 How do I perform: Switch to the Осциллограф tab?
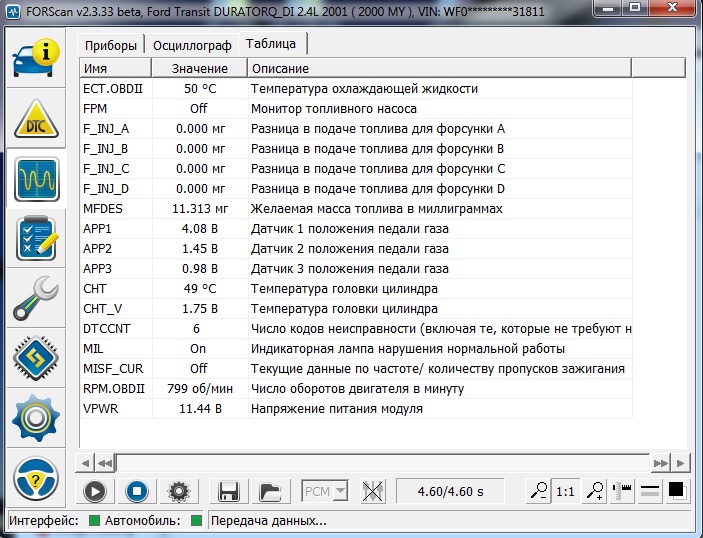click(192, 45)
